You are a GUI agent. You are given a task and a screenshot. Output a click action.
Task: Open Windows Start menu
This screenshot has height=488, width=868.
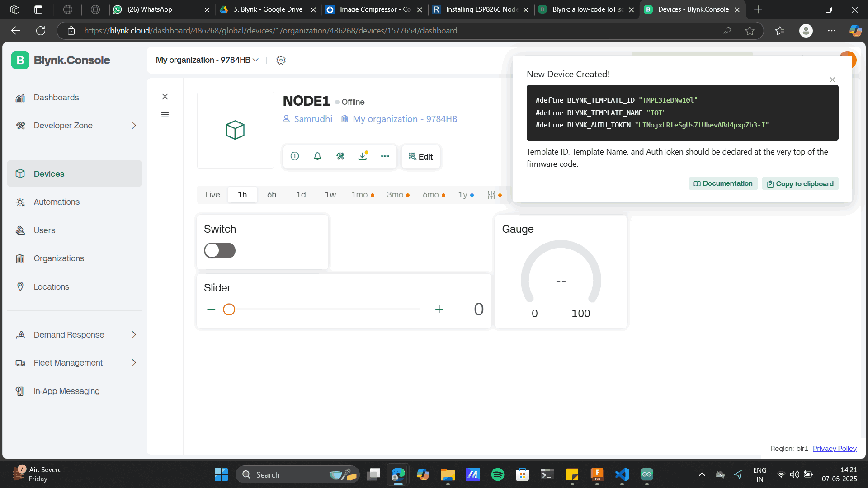pos(221,475)
